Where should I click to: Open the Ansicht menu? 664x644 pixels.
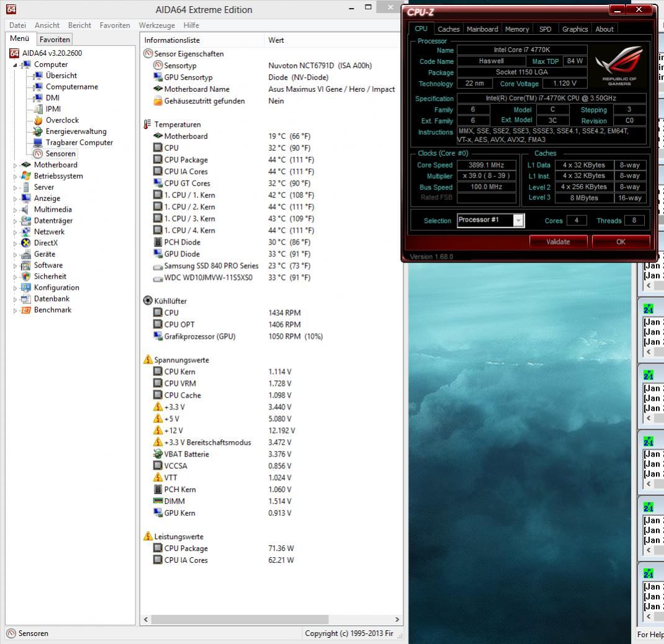click(47, 25)
